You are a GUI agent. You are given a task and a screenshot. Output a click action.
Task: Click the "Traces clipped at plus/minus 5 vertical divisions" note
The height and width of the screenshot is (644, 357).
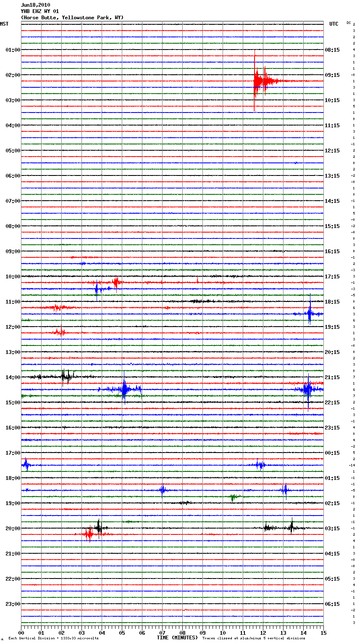(254, 639)
